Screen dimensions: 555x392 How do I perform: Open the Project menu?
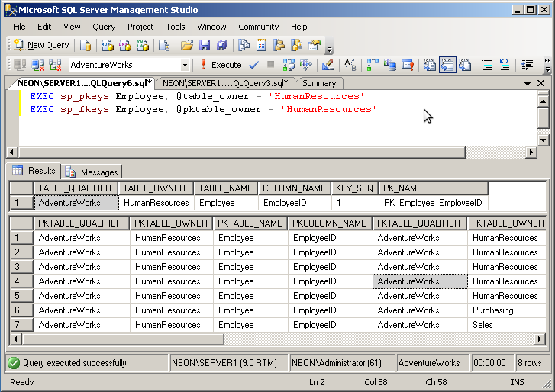pyautogui.click(x=140, y=27)
